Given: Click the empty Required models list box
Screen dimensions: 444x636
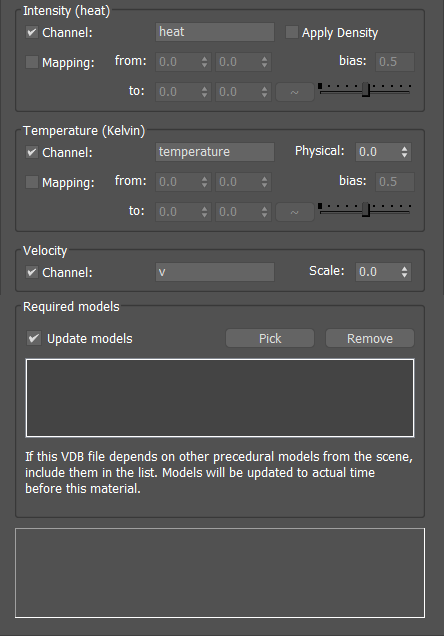Looking at the screenshot, I should (220, 398).
